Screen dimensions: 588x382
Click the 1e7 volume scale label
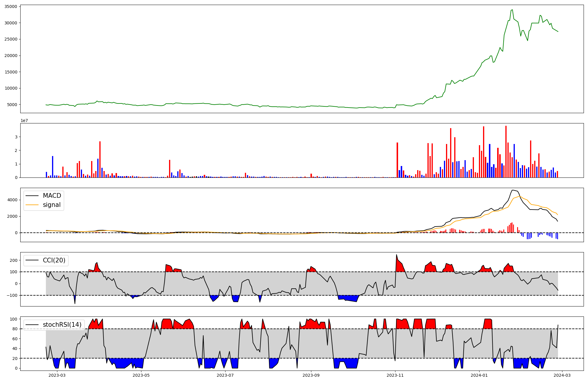[x=24, y=120]
